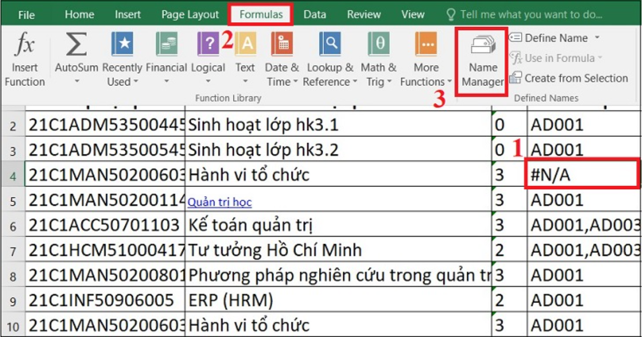Click the Tell me what you want field
644x337 pixels.
(x=531, y=15)
